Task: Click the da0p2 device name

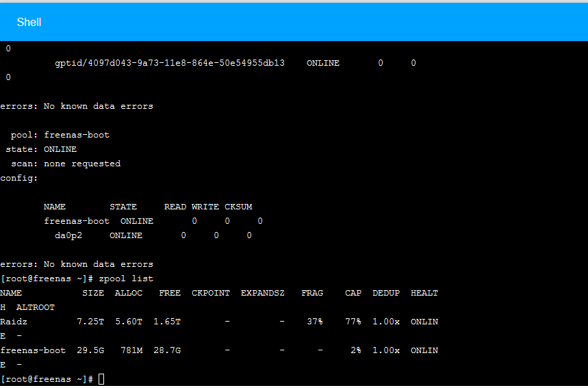Action: click(68, 235)
